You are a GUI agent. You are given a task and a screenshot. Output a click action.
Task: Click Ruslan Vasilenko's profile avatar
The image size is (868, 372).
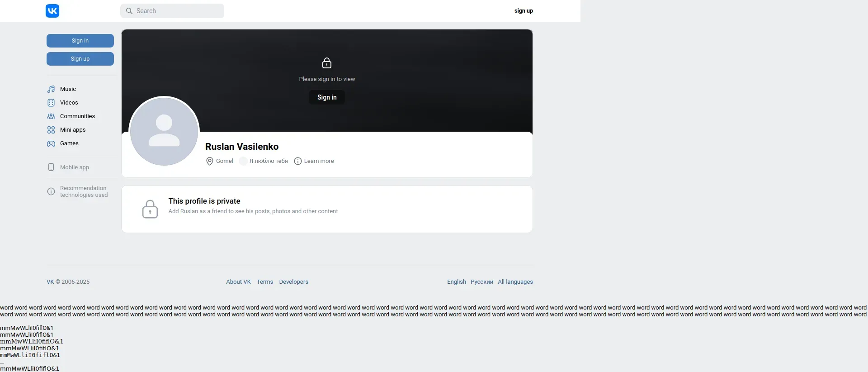[x=164, y=131]
